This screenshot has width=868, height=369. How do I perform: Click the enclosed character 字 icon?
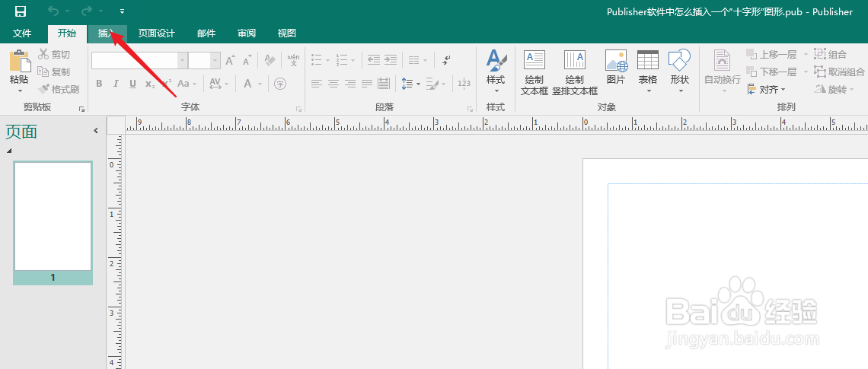coord(281,84)
